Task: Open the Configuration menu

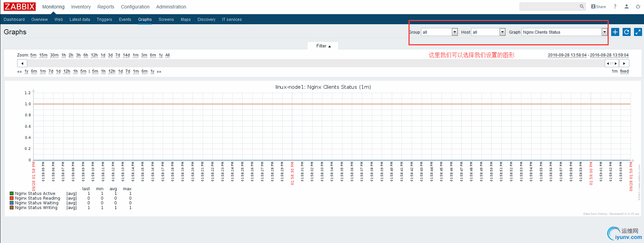Action: point(135,7)
